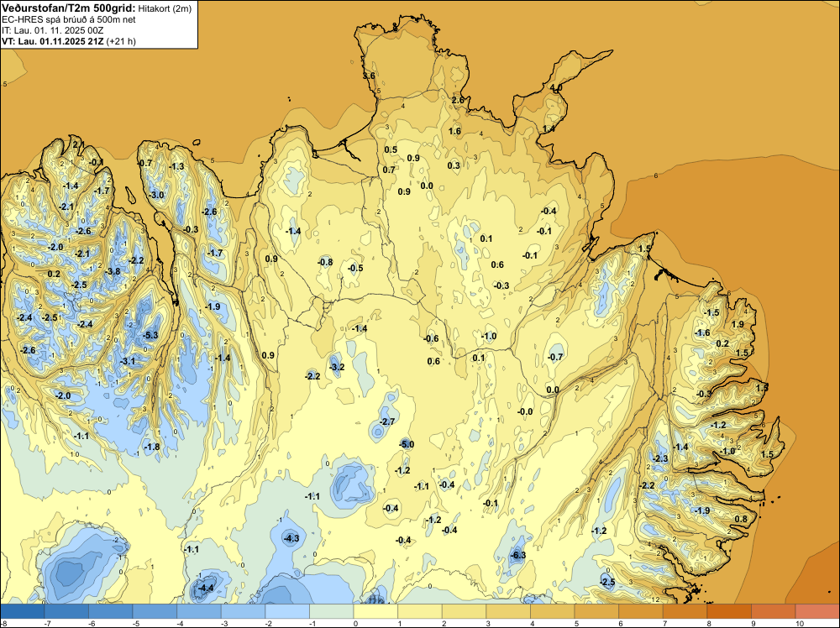840x628 pixels.
Task: Click the '-5.0' temperature label
Action: 407,444
